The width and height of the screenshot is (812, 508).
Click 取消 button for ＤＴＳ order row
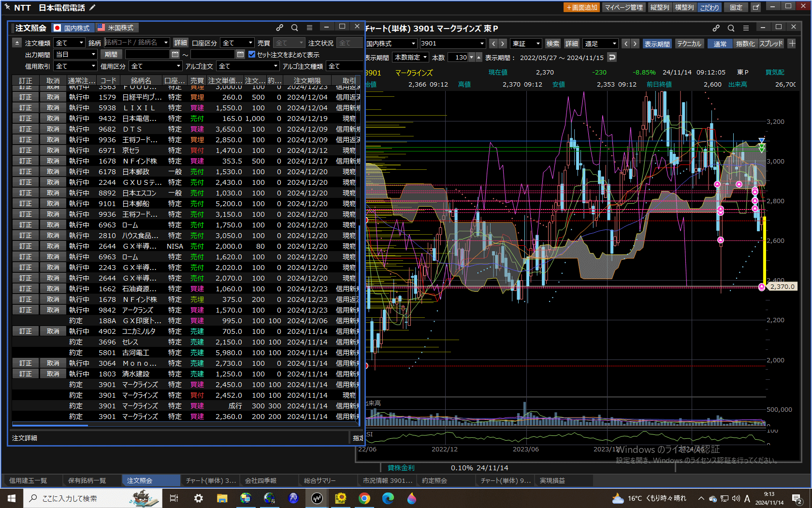pos(53,129)
